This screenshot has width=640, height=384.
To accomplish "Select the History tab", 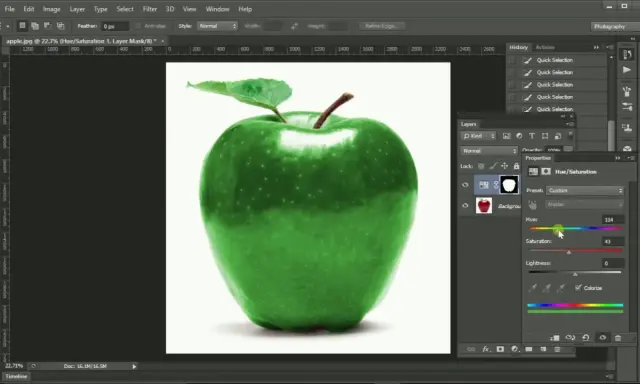I will click(519, 47).
